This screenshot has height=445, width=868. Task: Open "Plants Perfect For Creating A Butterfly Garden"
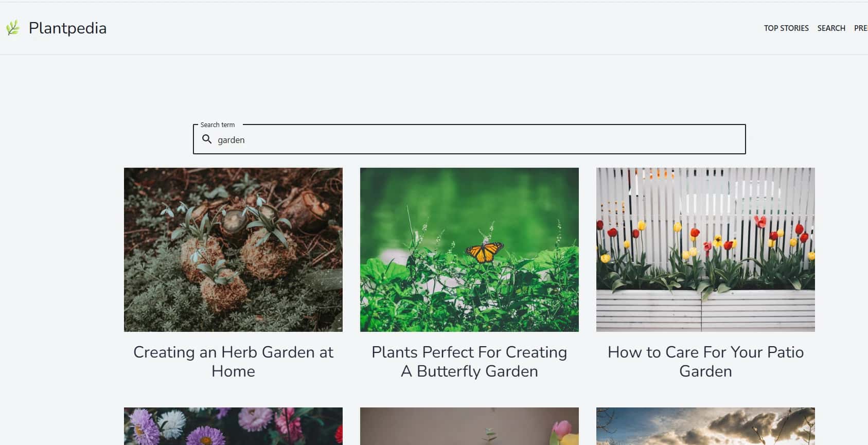[469, 362]
